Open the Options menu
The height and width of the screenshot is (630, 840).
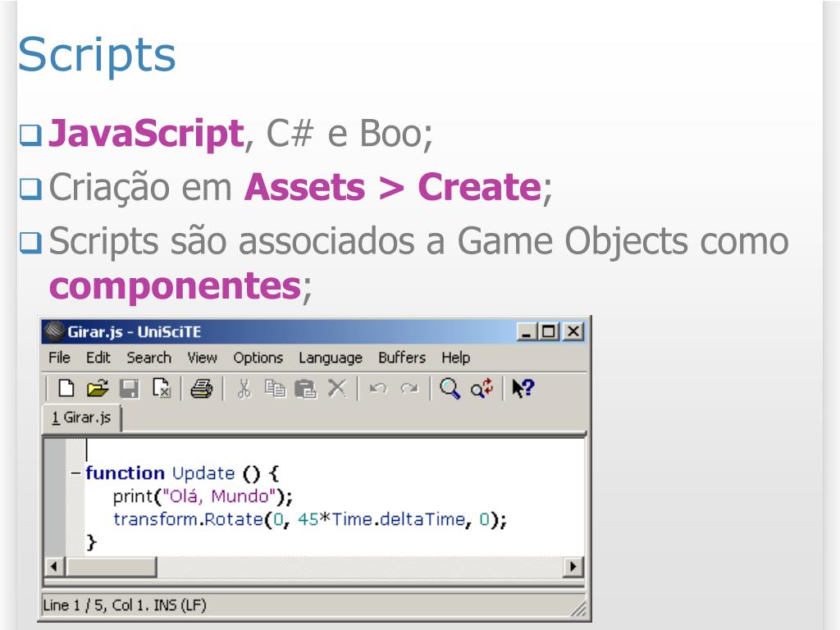pyautogui.click(x=258, y=358)
